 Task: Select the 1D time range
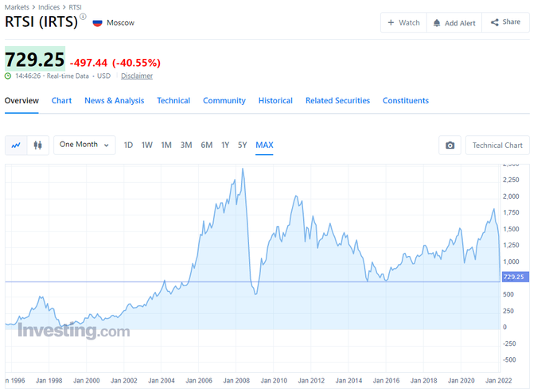pyautogui.click(x=128, y=146)
